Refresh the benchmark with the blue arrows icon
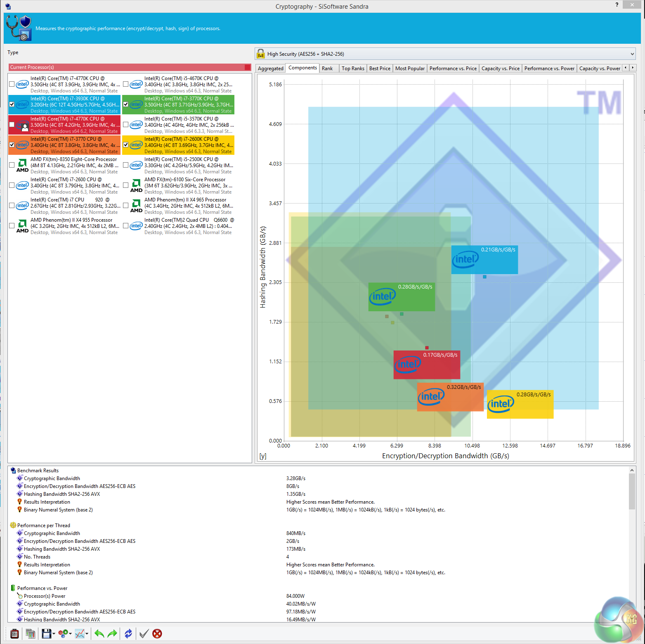645x644 pixels. coord(128,634)
